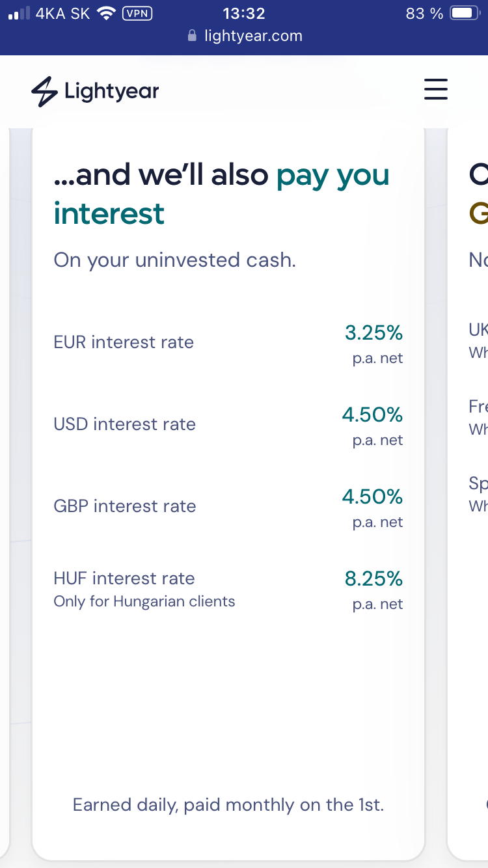
Task: Tap the Lightyear wordmark text
Action: [111, 92]
